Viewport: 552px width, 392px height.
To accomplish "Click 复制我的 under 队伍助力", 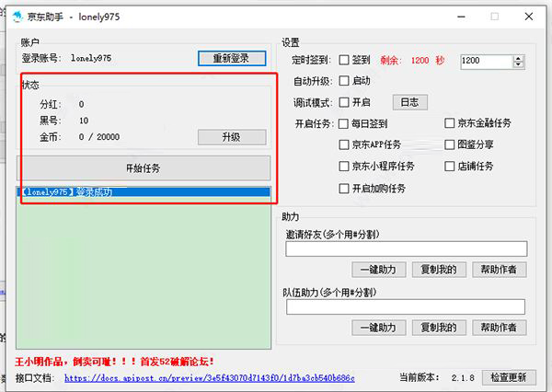I will click(439, 328).
